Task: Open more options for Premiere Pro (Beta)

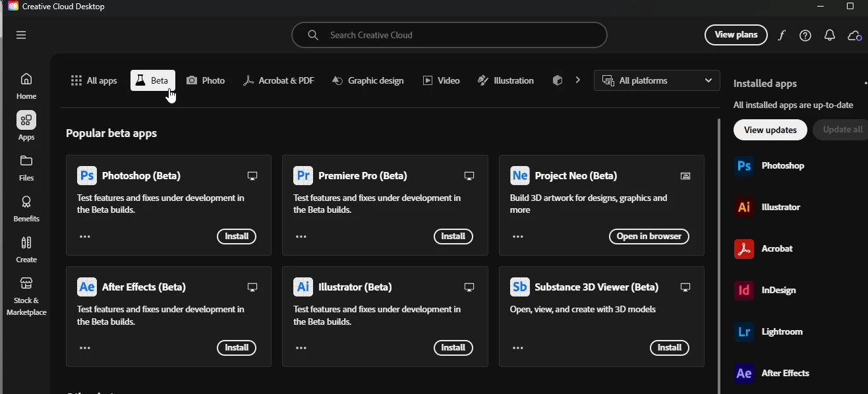Action: coord(301,237)
